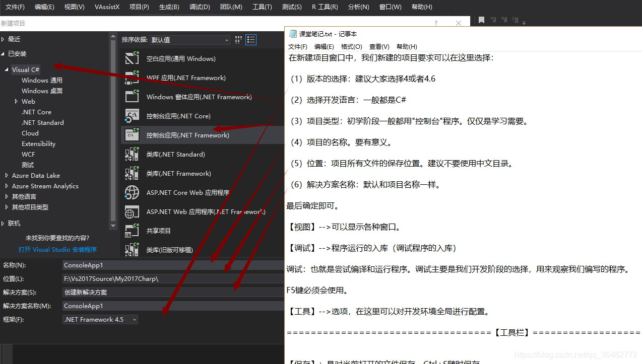Open the .NET Framework 4.5 version dropdown
This screenshot has height=364, width=642.
click(100, 319)
